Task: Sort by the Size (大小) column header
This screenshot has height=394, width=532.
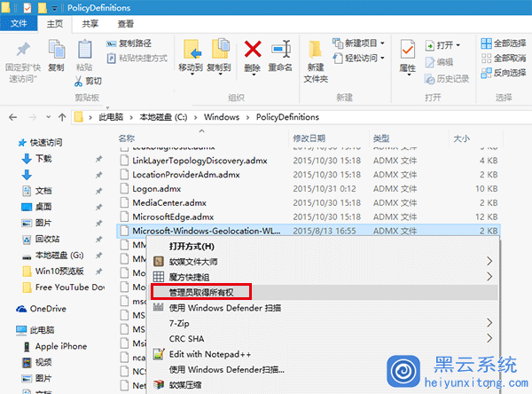Action: 461,138
